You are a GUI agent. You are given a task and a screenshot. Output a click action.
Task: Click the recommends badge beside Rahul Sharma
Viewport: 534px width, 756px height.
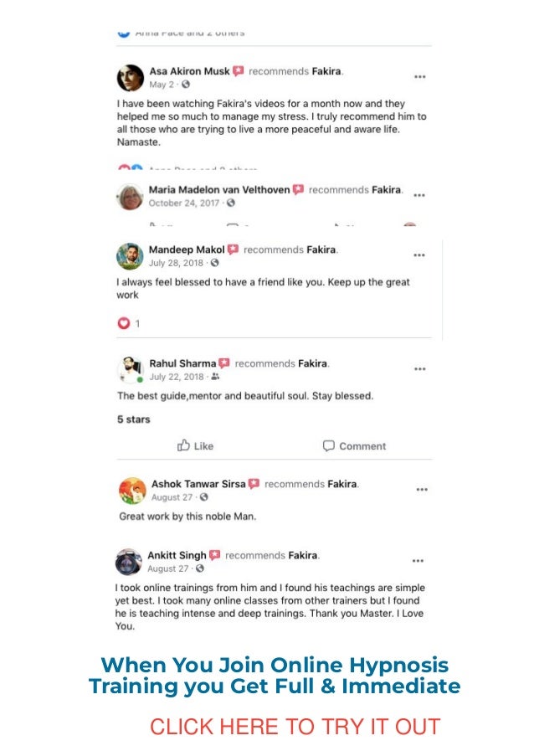224,363
